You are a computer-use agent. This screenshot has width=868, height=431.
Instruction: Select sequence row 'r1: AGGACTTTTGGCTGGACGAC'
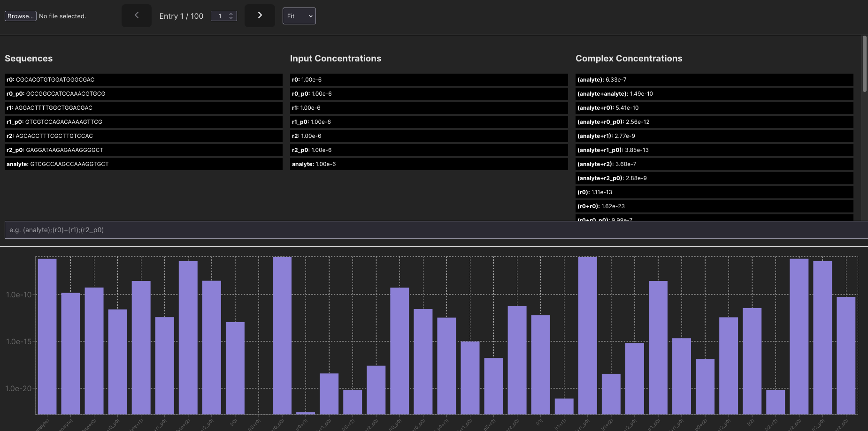pyautogui.click(x=144, y=108)
